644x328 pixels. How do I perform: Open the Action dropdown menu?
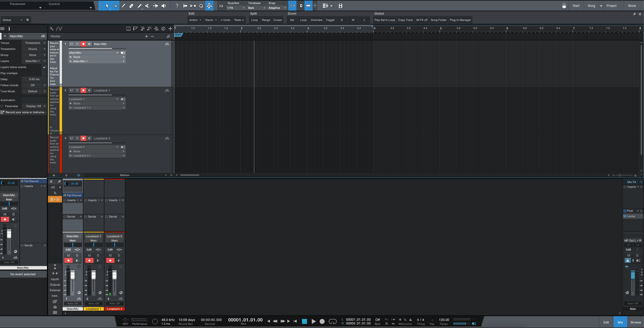195,20
